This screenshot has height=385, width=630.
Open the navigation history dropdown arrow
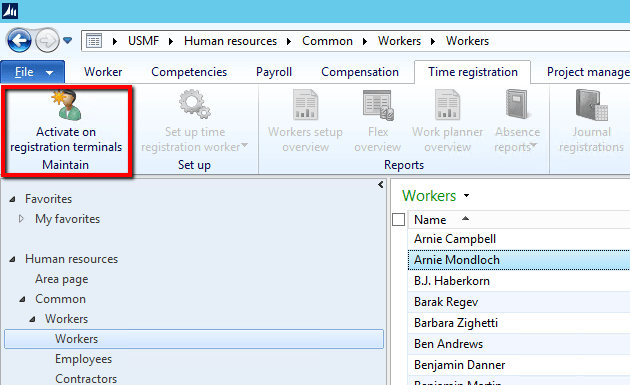point(68,40)
